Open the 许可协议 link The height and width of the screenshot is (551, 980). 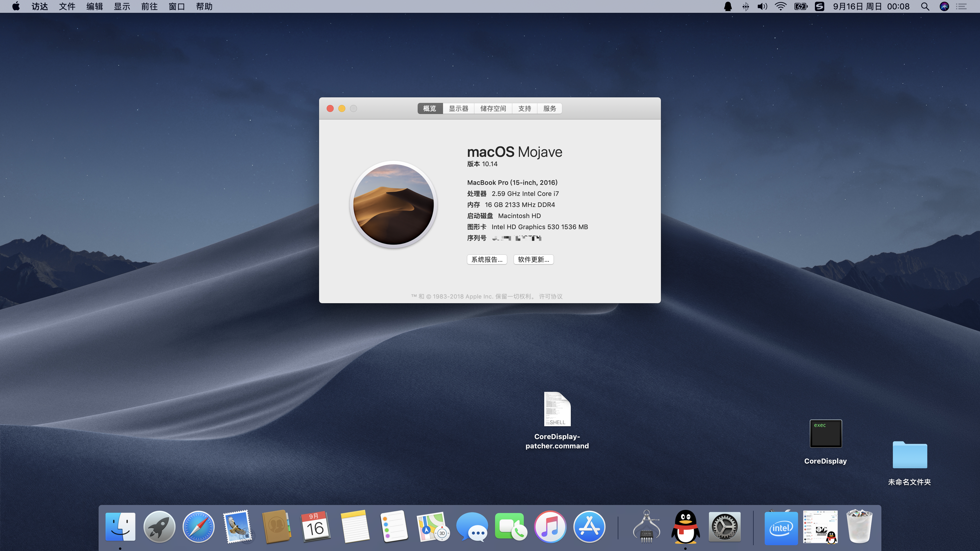click(x=550, y=296)
